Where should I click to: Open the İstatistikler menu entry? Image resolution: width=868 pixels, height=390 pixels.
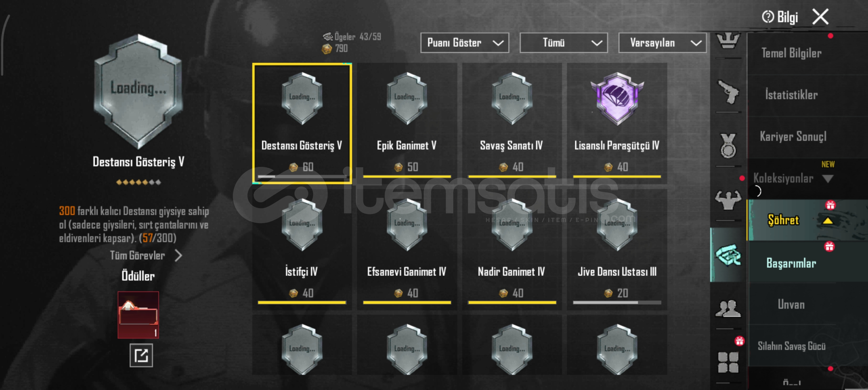pyautogui.click(x=791, y=95)
